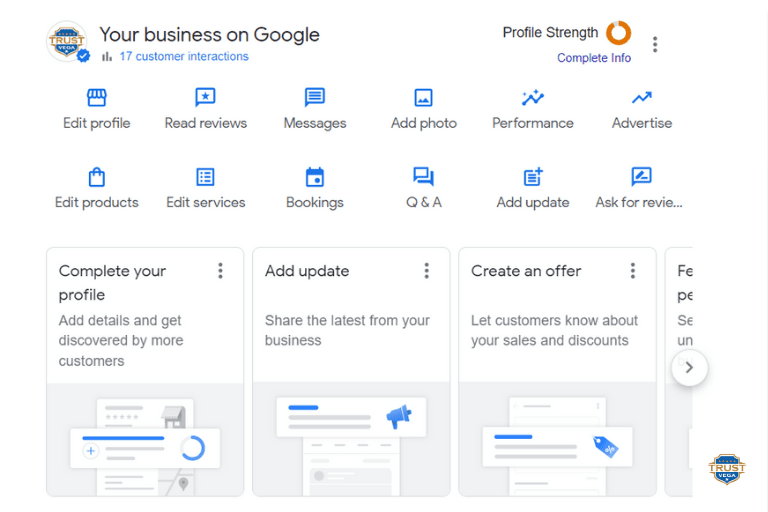Open Read reviews star icon
The height and width of the screenshot is (512, 768).
point(205,97)
